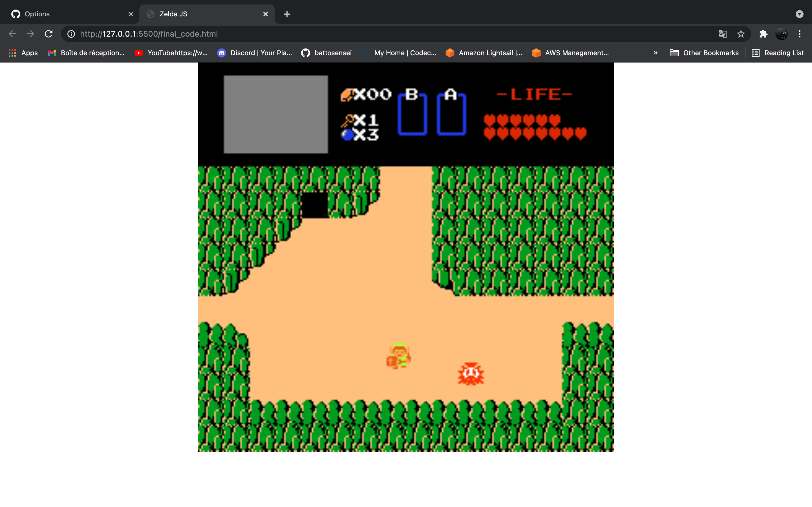Open the three-dot browser menu
Image resolution: width=812 pixels, height=507 pixels.
[x=799, y=34]
